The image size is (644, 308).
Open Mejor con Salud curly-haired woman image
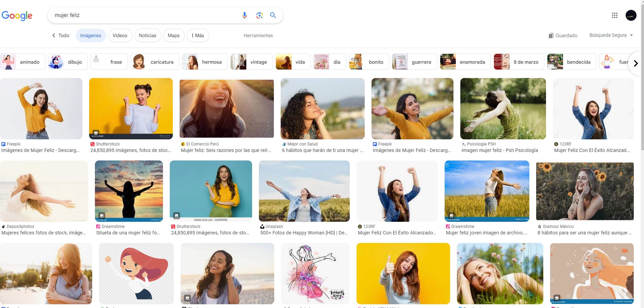323,109
